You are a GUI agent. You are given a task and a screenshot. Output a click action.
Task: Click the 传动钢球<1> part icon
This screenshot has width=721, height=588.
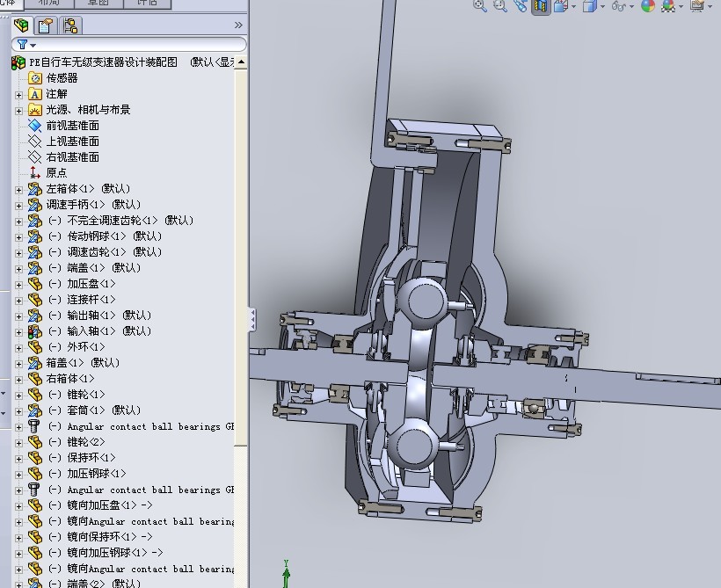(x=35, y=236)
